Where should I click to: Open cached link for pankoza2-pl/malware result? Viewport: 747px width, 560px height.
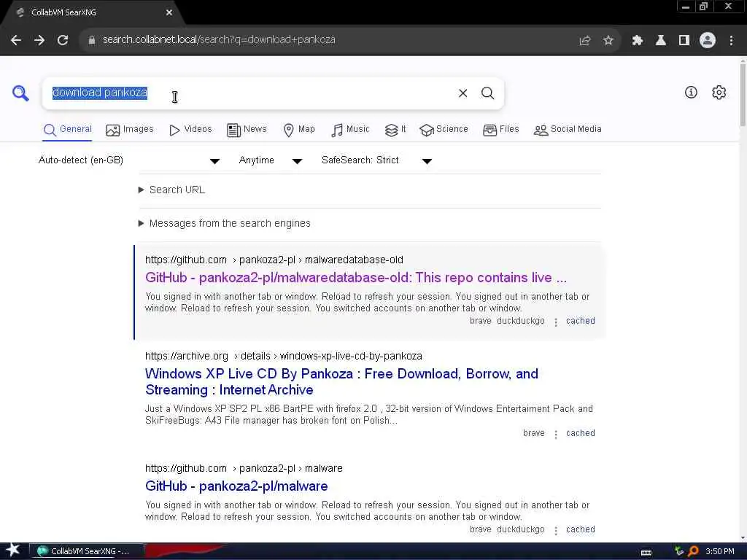coord(580,529)
